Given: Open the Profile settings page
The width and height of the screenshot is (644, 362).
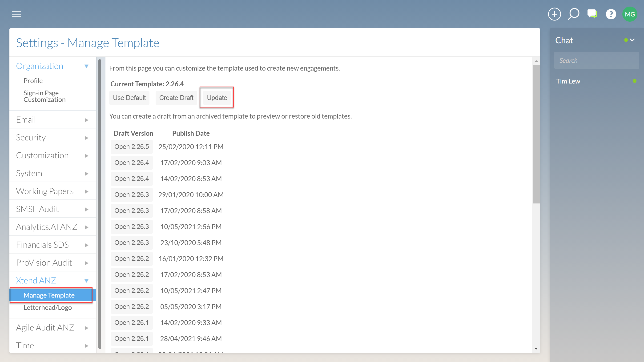Looking at the screenshot, I should pos(33,81).
